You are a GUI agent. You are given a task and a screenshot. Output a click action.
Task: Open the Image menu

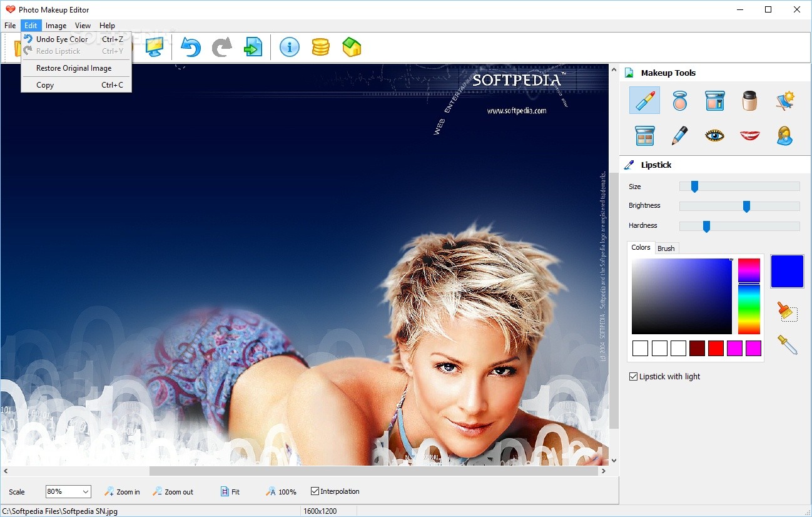coord(56,26)
